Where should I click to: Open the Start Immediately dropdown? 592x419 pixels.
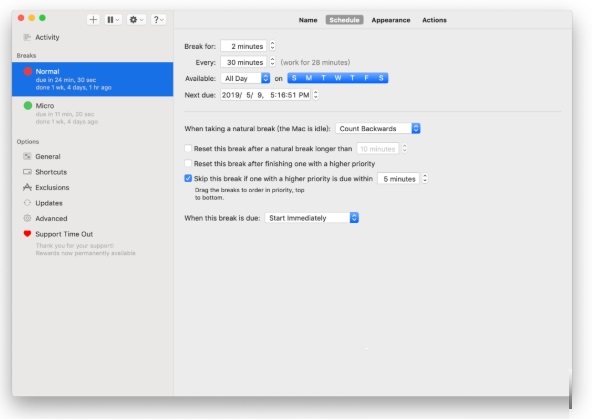[312, 218]
